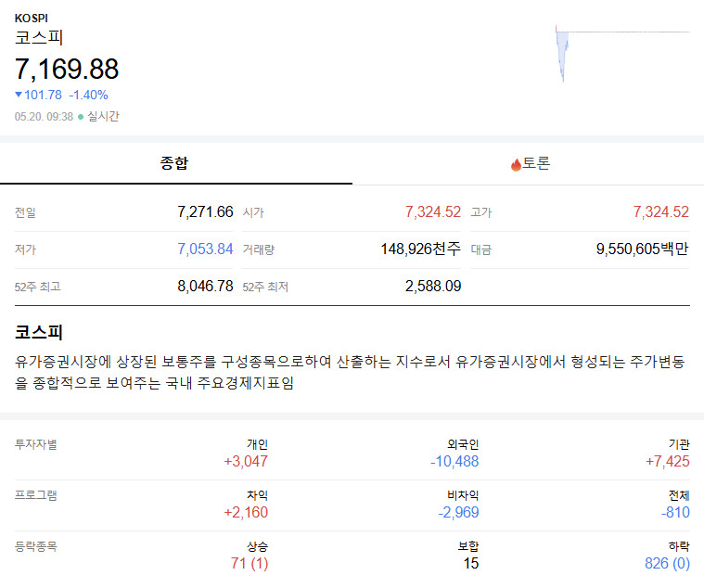
Task: Click the 외국인 column header
Action: [x=463, y=444]
